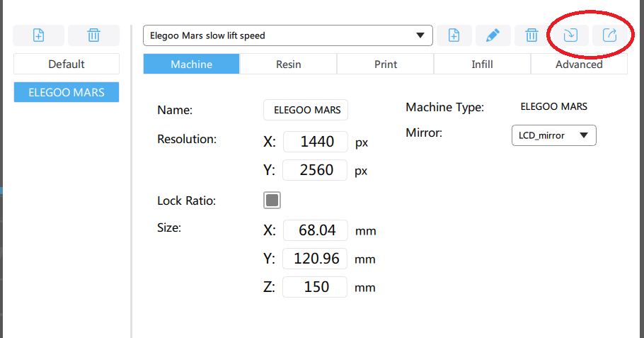Viewport: 644px width, 338px height.
Task: Import profile settings icon
Action: coord(570,35)
